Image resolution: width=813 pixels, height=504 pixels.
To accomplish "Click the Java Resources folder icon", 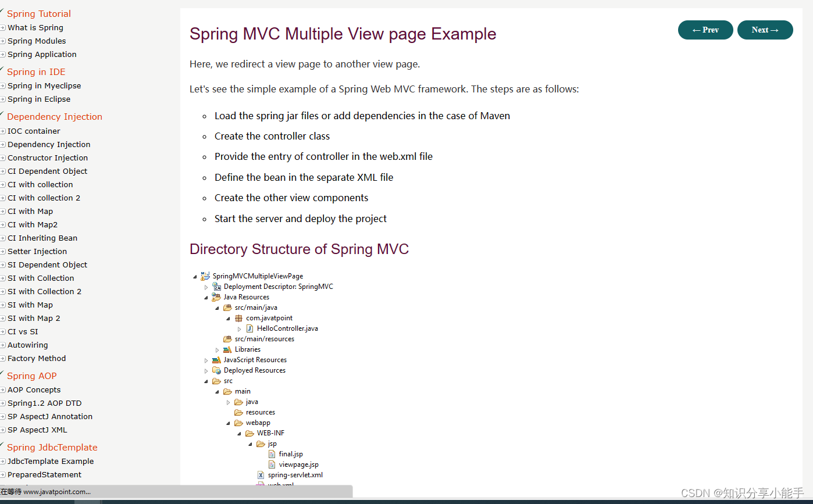I will 216,297.
